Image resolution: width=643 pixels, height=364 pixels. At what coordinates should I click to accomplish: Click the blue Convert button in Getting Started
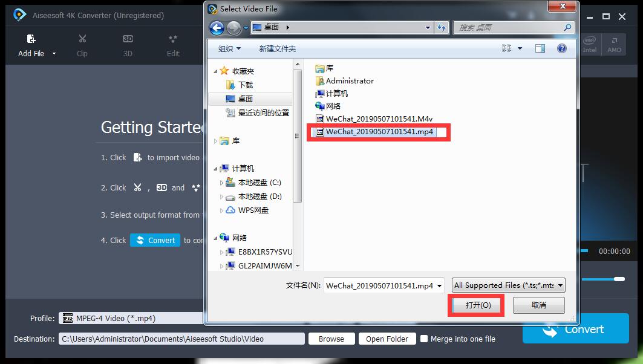tap(155, 240)
